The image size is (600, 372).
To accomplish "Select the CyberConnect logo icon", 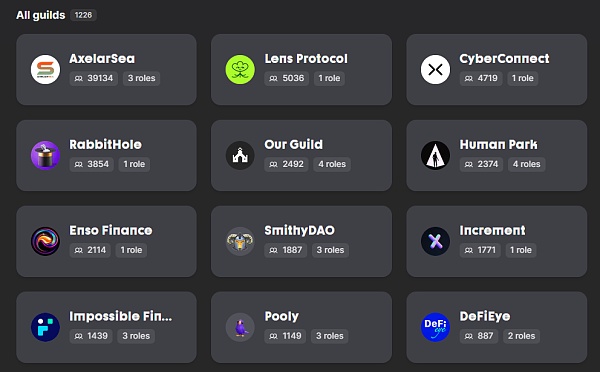I will (435, 69).
